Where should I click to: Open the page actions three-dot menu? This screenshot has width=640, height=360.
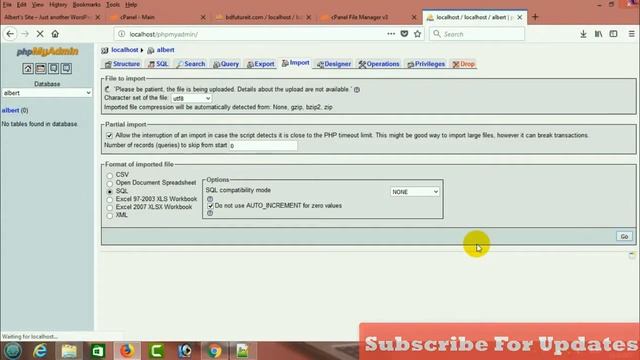tap(391, 34)
